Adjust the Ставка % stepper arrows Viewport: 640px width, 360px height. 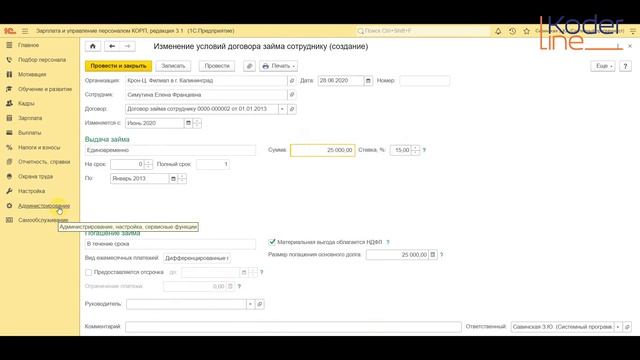tap(416, 150)
